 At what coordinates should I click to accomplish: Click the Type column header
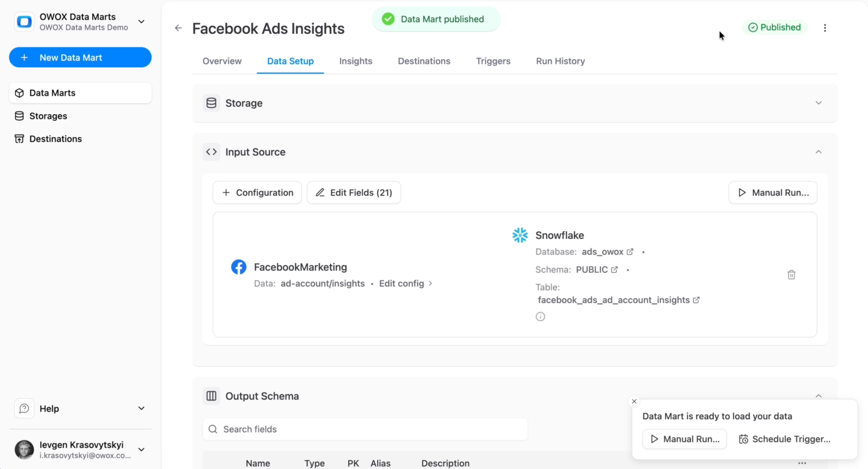(314, 463)
